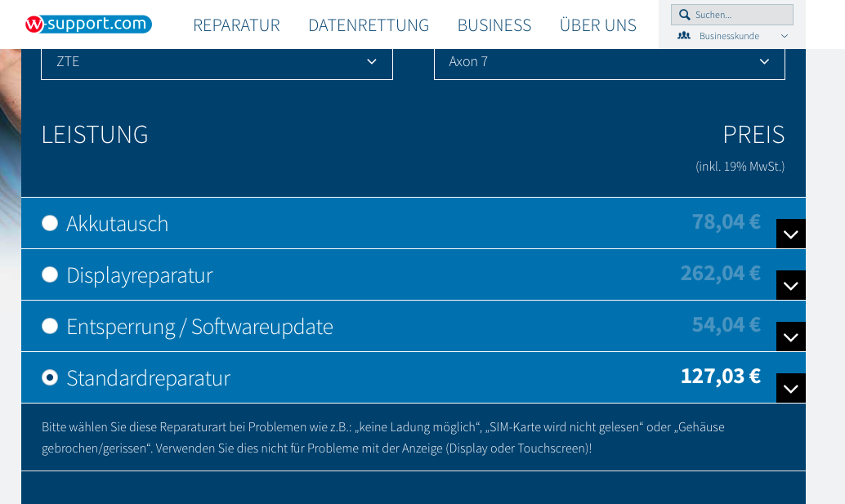Image resolution: width=845 pixels, height=504 pixels.
Task: Click the PREIS heading
Action: [753, 135]
